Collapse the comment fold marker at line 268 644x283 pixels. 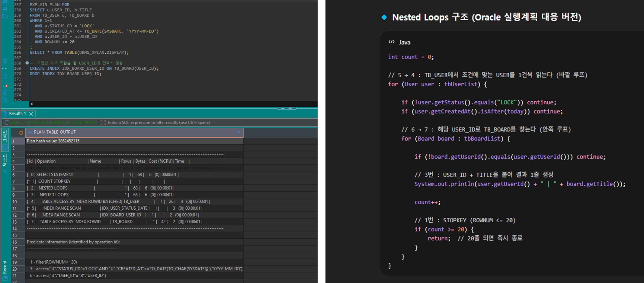pyautogui.click(x=27, y=63)
